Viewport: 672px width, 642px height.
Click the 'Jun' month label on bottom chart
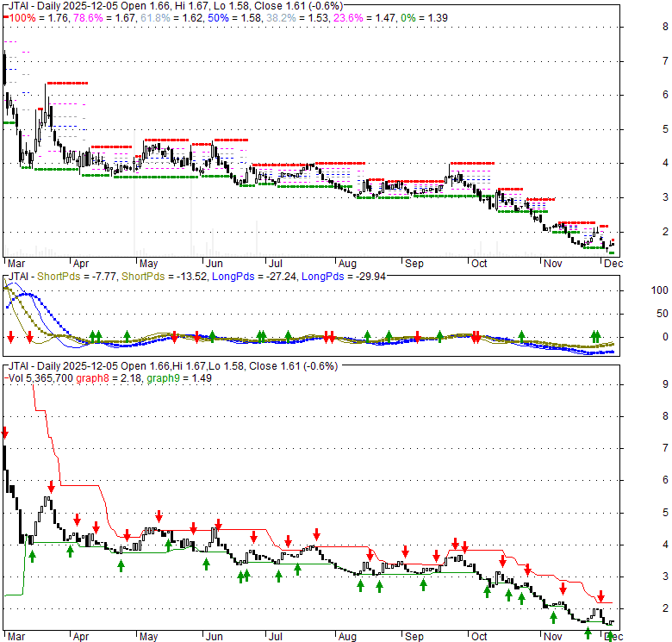coord(215,637)
